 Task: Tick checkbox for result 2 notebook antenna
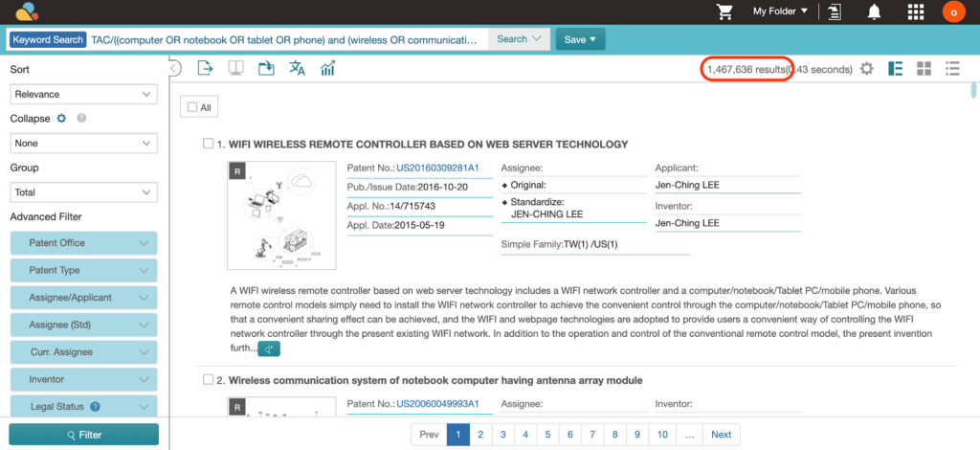click(x=209, y=380)
